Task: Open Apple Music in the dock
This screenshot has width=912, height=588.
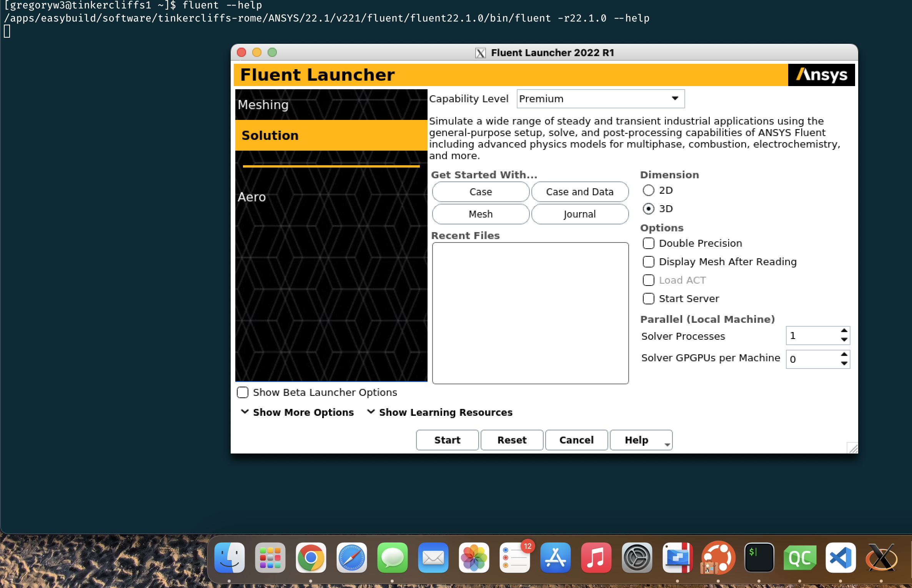Action: (x=596, y=558)
